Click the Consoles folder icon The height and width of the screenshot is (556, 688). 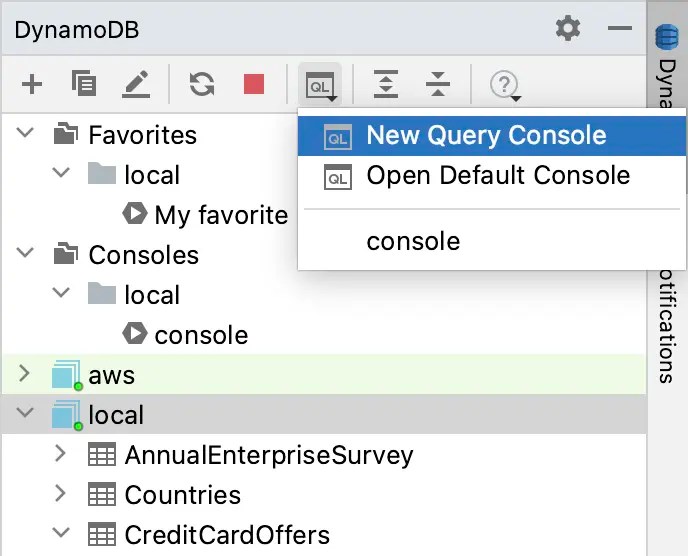pyautogui.click(x=66, y=254)
